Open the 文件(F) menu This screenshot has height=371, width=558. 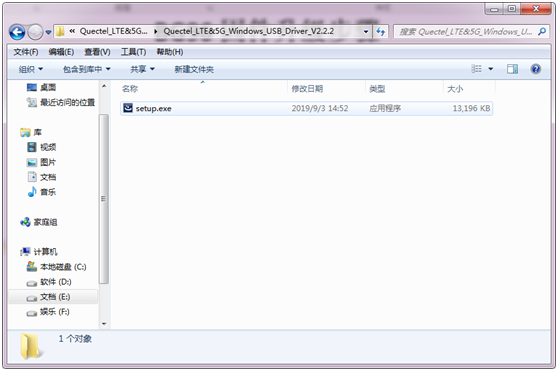[26, 52]
